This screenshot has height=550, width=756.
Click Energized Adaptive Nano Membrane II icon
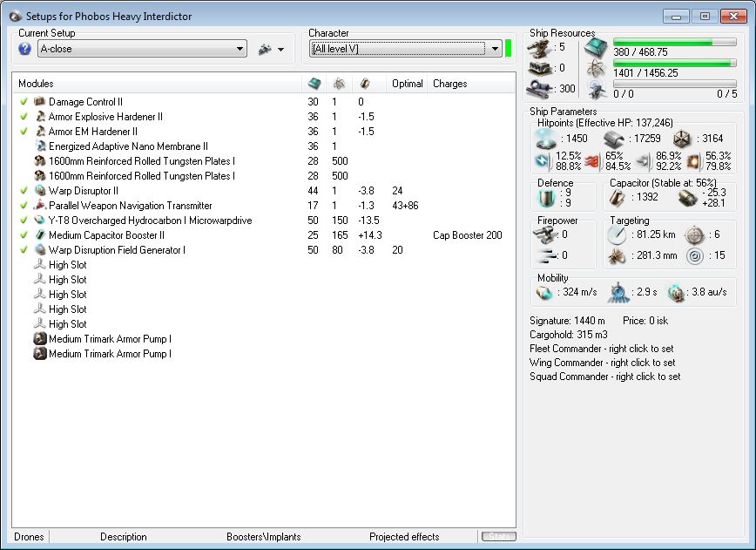(40, 146)
